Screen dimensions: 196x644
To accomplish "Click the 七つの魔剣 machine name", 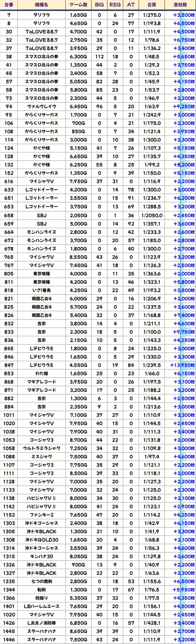I will 42,581.
